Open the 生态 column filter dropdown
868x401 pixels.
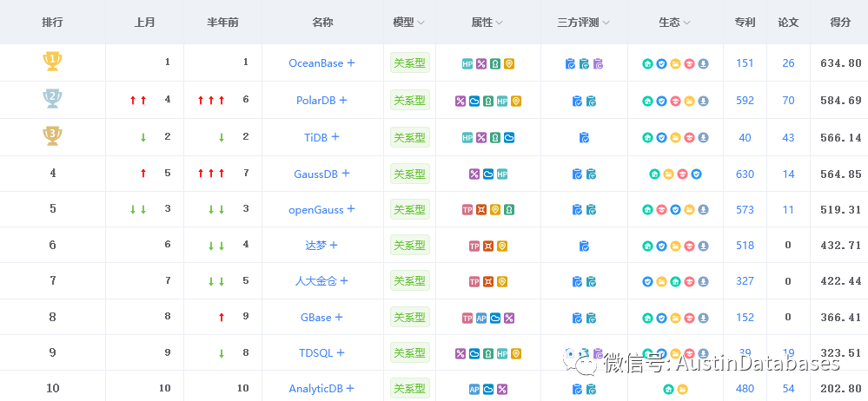point(686,23)
